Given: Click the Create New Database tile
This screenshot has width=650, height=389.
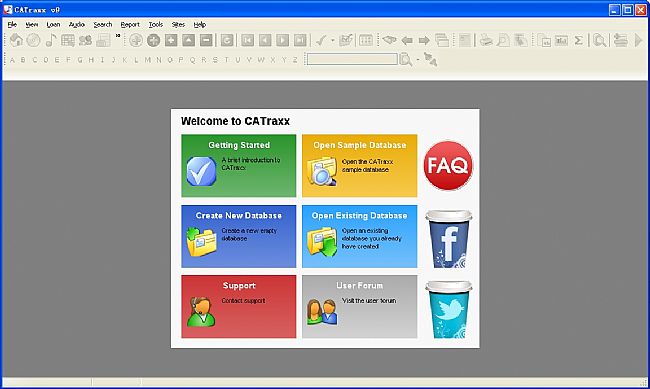Looking at the screenshot, I should 239,236.
